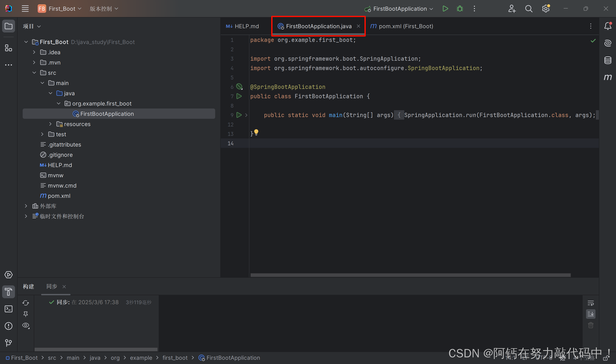Show notifications via bell icon
The height and width of the screenshot is (364, 616).
pyautogui.click(x=608, y=26)
